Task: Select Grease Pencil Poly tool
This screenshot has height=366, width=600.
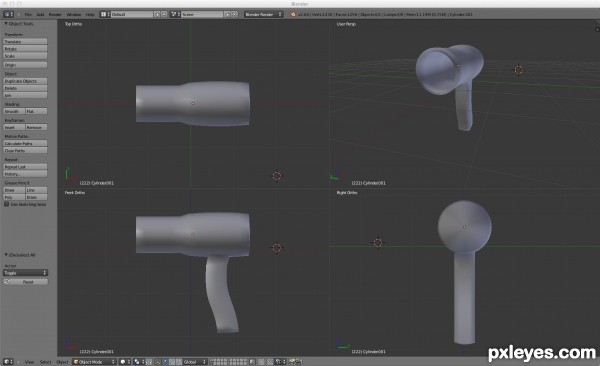Action: tap(14, 198)
